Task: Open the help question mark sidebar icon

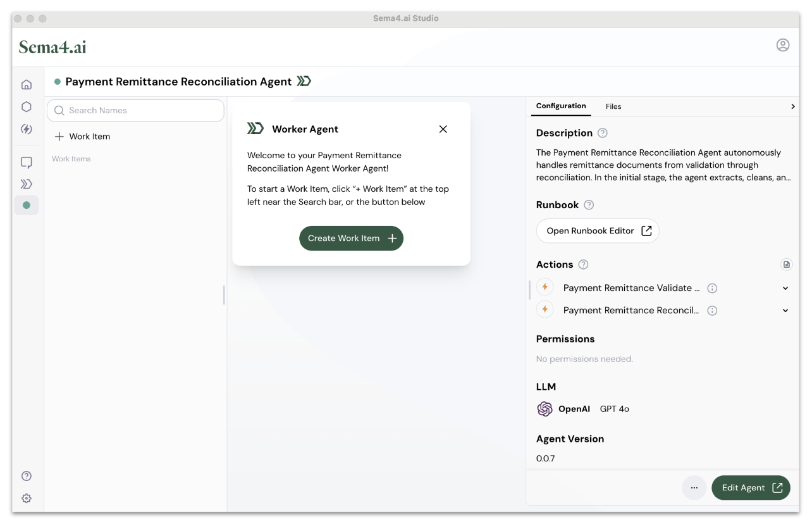Action: pyautogui.click(x=27, y=476)
